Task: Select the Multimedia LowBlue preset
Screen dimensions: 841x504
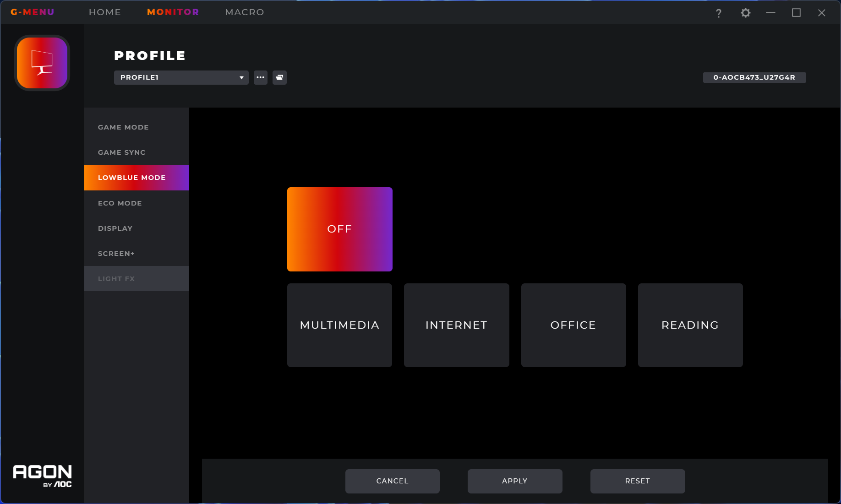Action: coord(339,325)
